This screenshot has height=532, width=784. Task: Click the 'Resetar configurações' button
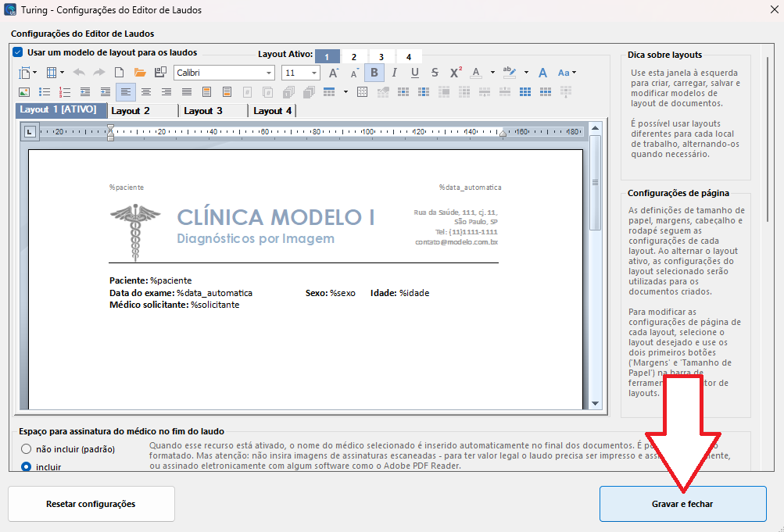[91, 504]
